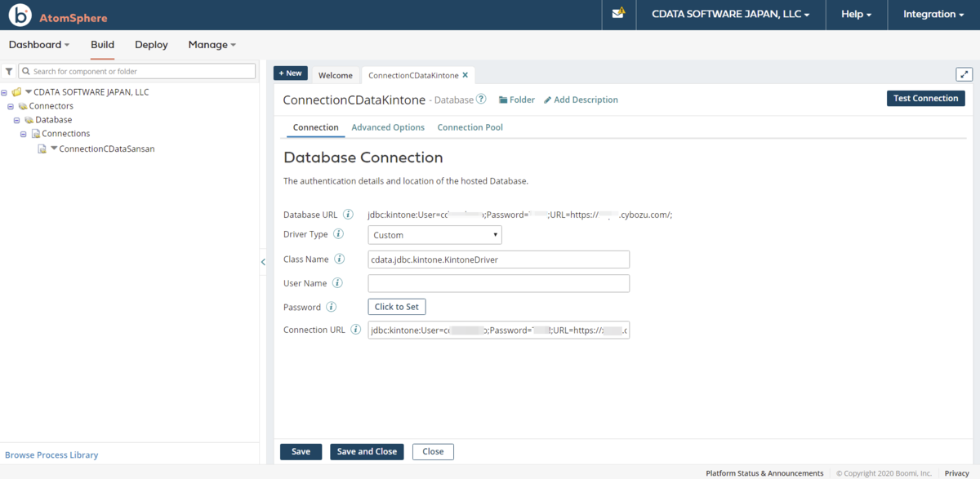Collapse the Connections tree folder
Screen dimensions: 980x479
click(x=24, y=134)
